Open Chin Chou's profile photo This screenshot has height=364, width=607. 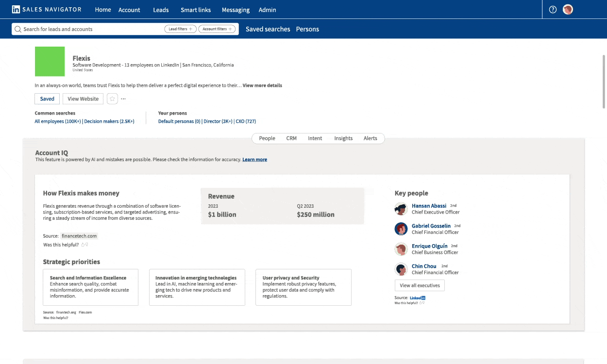[401, 269]
